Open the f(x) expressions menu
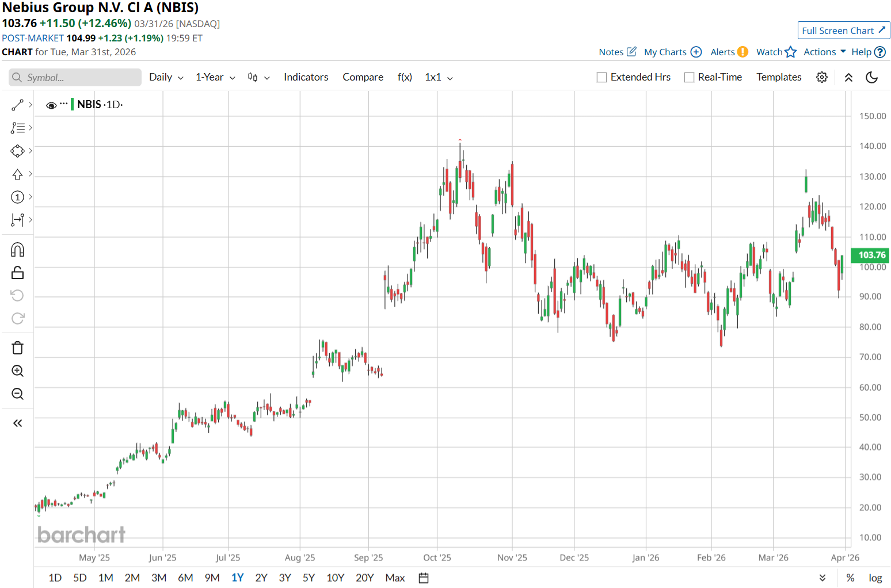The image size is (891, 588). (405, 77)
